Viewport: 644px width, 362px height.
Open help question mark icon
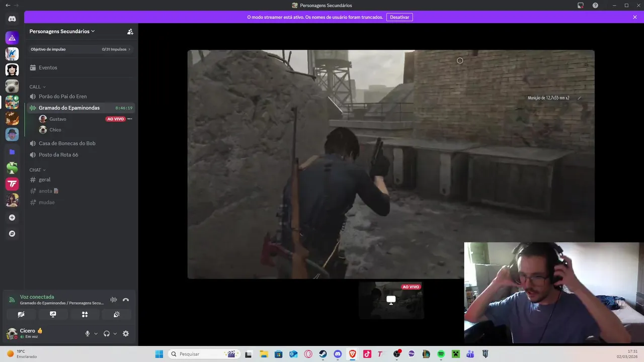click(595, 6)
